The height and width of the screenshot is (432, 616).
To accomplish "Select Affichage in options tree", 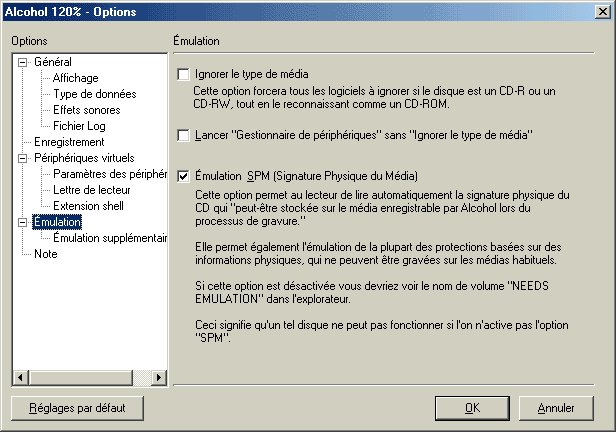I will (x=76, y=78).
